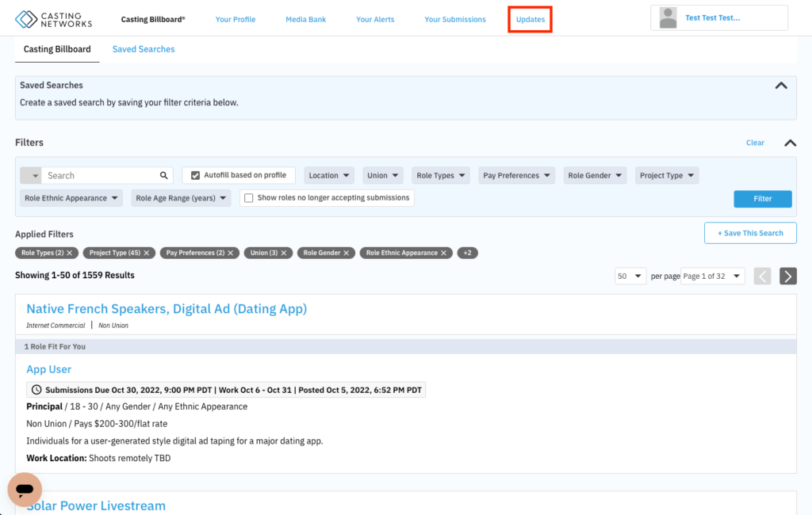812x515 pixels.
Task: Open the Media Bank page
Action: (x=305, y=19)
